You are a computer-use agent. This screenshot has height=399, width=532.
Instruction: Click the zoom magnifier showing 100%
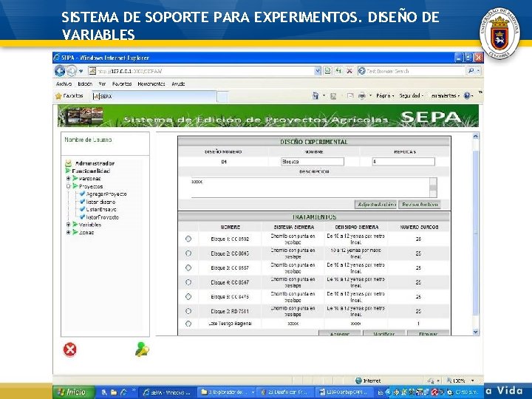pos(449,381)
